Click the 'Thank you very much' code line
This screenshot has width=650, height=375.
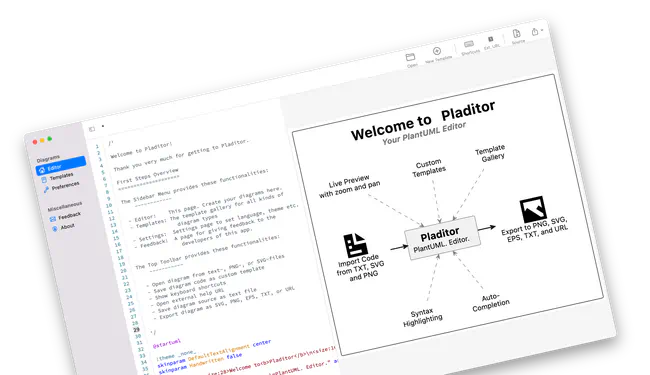coord(181,155)
